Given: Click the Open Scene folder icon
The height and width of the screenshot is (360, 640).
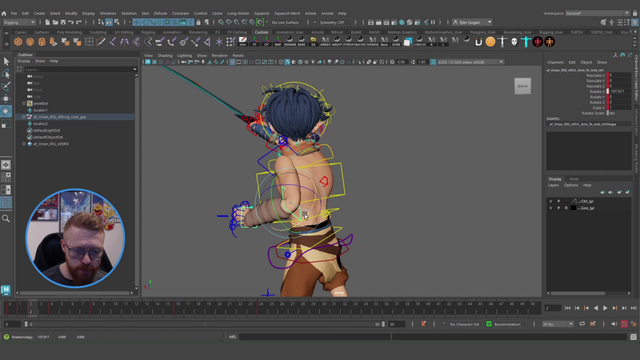Looking at the screenshot, I should point(55,22).
